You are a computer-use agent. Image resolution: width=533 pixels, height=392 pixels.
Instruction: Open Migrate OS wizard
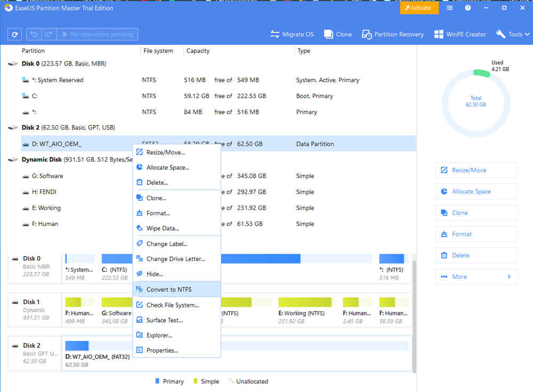click(292, 34)
